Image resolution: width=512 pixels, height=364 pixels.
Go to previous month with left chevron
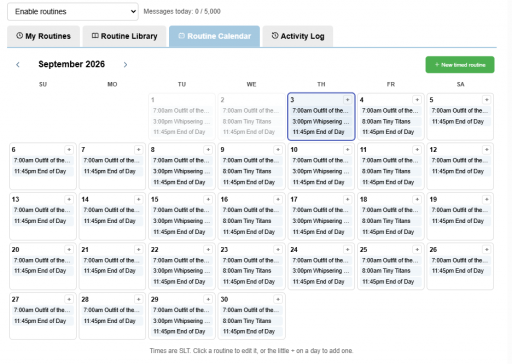pyautogui.click(x=18, y=64)
